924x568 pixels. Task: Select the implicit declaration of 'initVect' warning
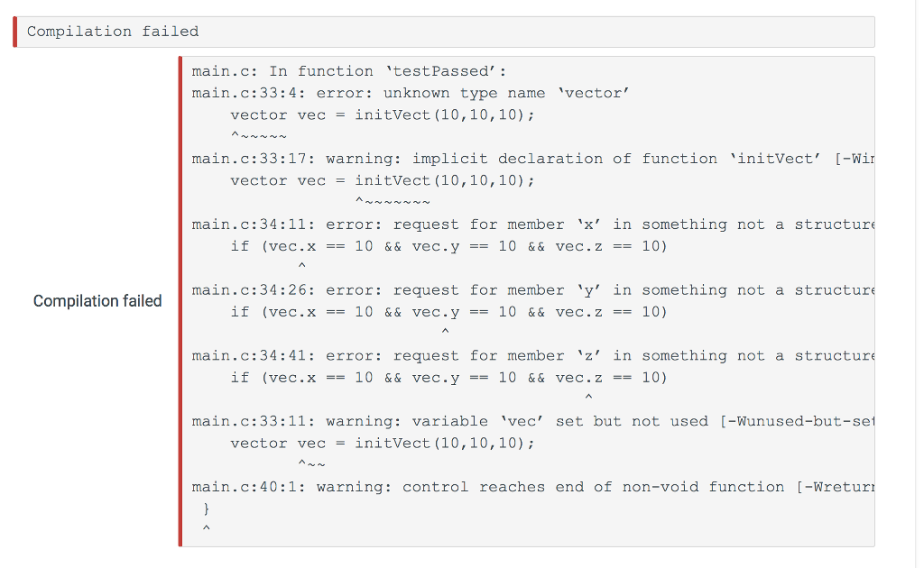pos(532,159)
